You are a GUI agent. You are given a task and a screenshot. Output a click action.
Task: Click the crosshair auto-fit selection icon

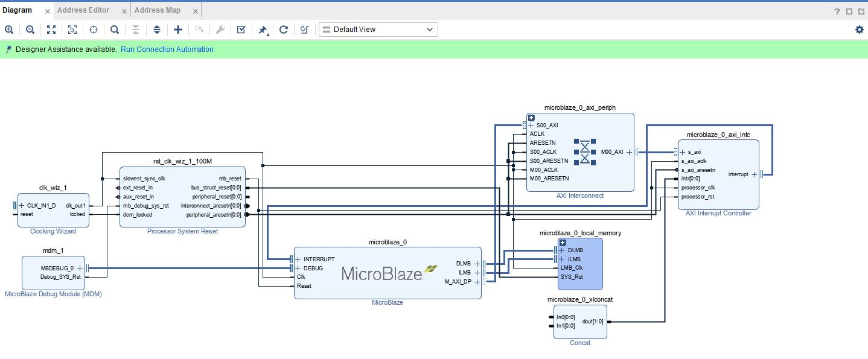pos(94,30)
